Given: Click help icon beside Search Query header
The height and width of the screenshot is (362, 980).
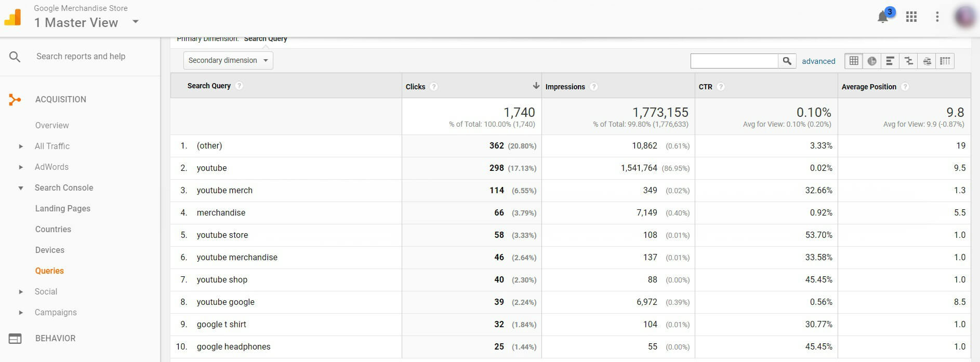Looking at the screenshot, I should click(239, 86).
